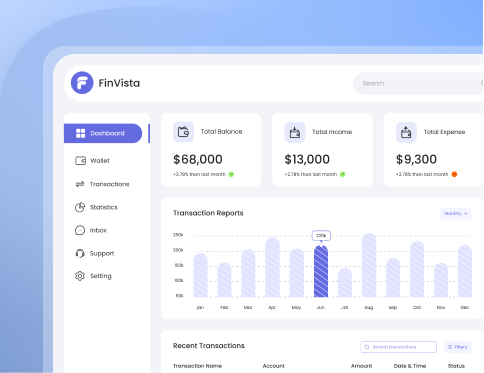
Task: Select the Oct bar in chart
Action: tap(417, 269)
